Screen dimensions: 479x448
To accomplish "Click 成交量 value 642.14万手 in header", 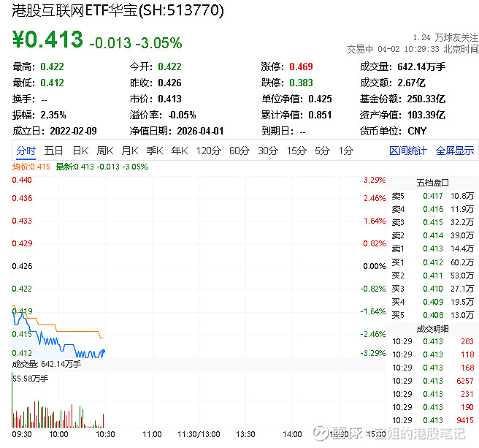I will pyautogui.click(x=421, y=67).
